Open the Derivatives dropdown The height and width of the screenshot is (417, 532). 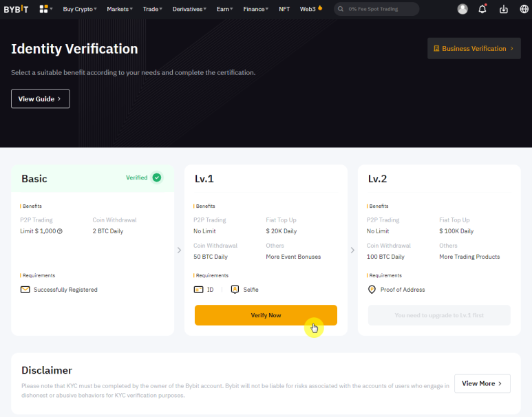pyautogui.click(x=188, y=9)
